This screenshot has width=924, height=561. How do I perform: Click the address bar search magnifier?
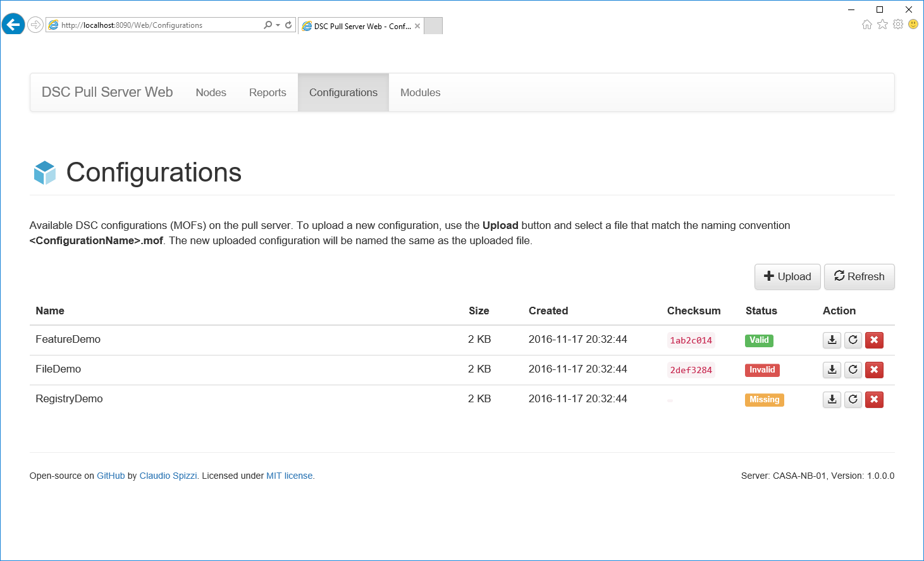268,25
